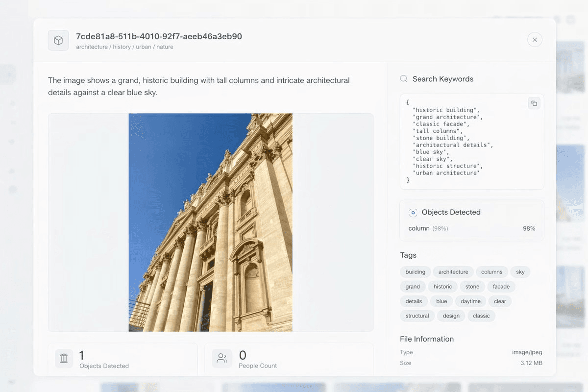Click the "stone" tag chip

[x=472, y=287]
